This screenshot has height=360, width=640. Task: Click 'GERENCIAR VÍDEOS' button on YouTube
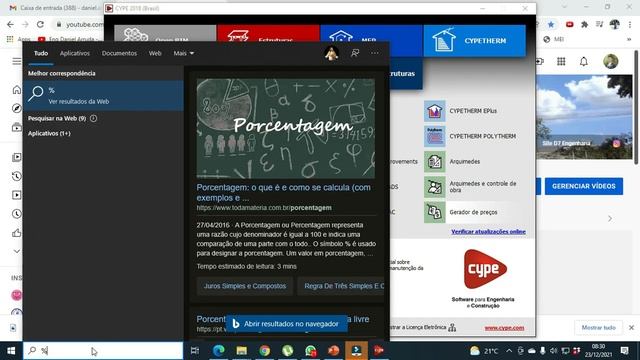584,186
